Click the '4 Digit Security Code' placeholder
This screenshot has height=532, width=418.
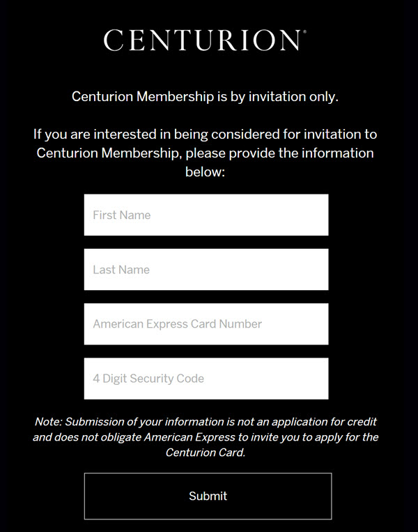click(x=148, y=379)
